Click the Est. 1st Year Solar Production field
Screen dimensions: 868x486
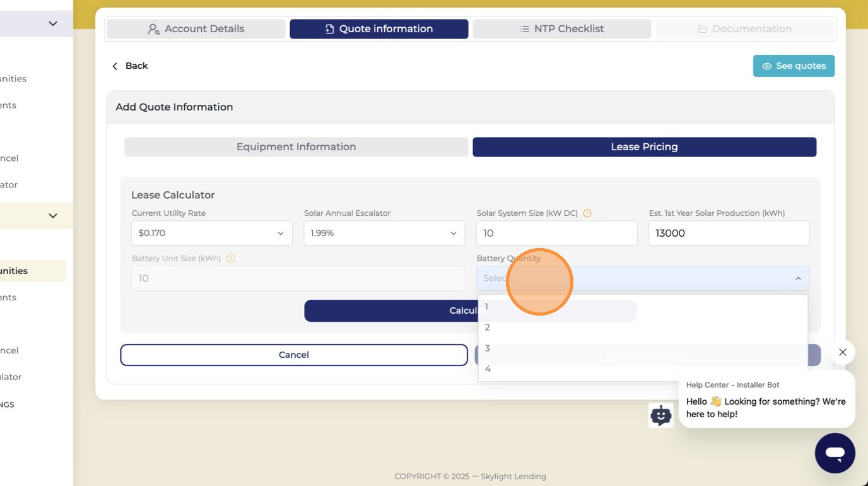(729, 234)
